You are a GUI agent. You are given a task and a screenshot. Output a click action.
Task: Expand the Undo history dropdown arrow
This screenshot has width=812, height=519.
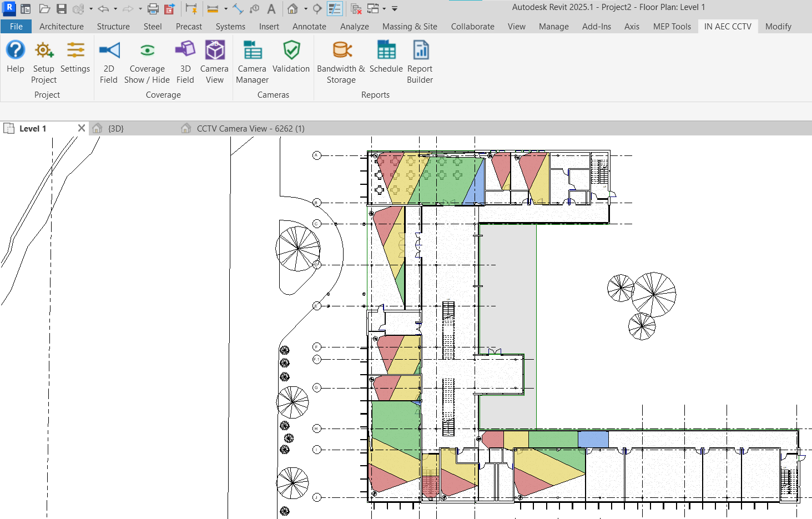click(x=115, y=9)
